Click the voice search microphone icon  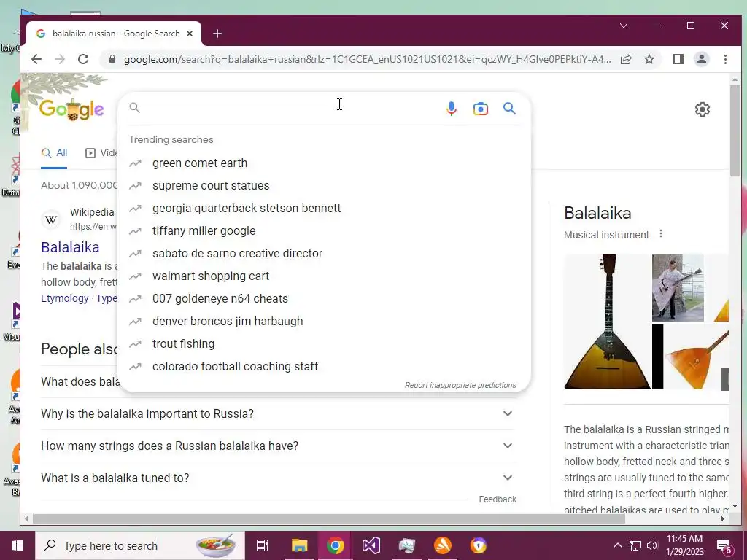(x=451, y=109)
